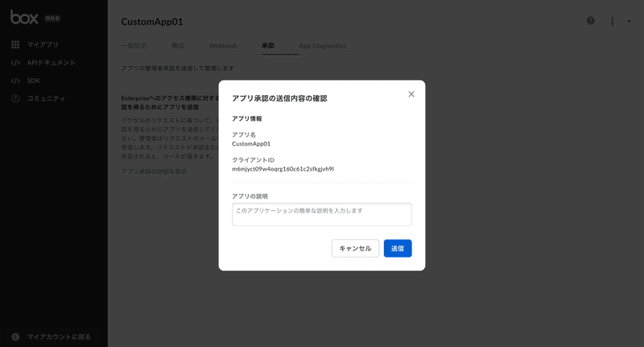Click the 開発者 badge near logo
This screenshot has width=644, height=347.
coord(52,19)
